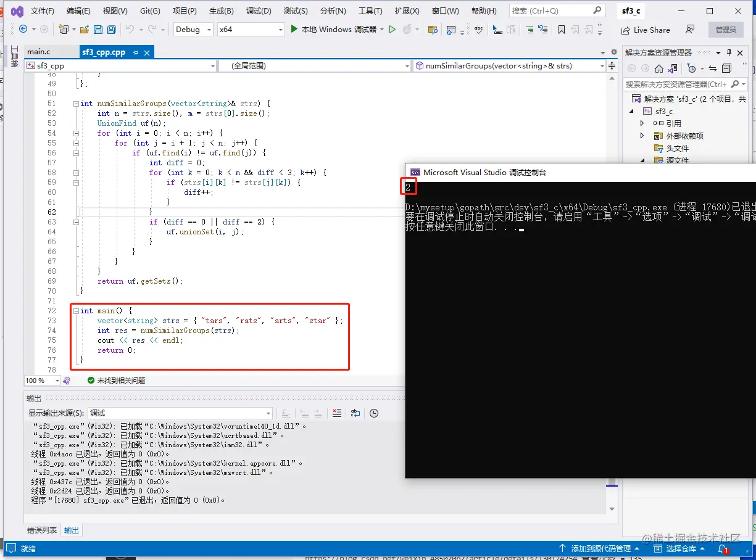756x560 pixels.
Task: Open the Debug configuration dropdown
Action: 193,29
